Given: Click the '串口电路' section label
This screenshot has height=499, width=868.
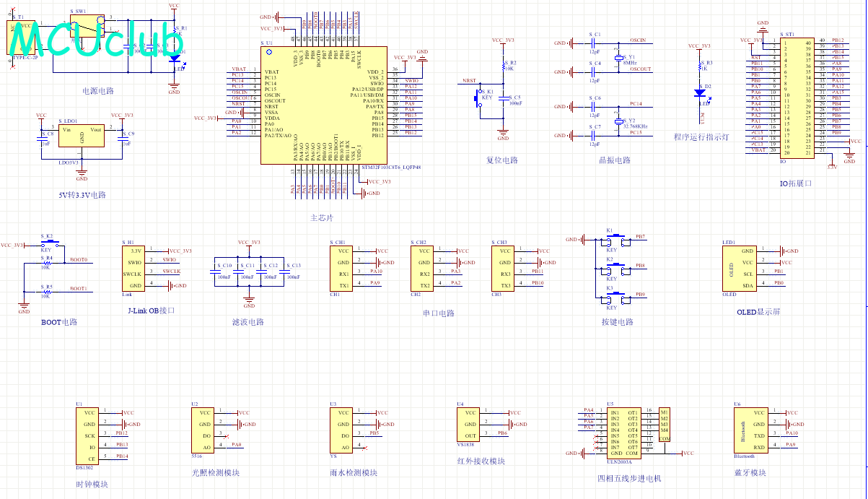Looking at the screenshot, I should point(439,313).
